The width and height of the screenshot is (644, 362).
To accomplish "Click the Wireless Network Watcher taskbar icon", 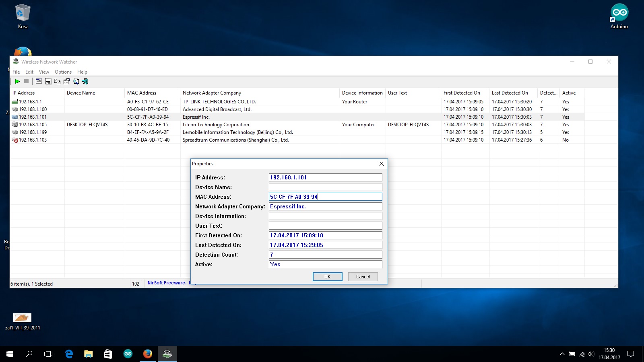I will click(167, 354).
